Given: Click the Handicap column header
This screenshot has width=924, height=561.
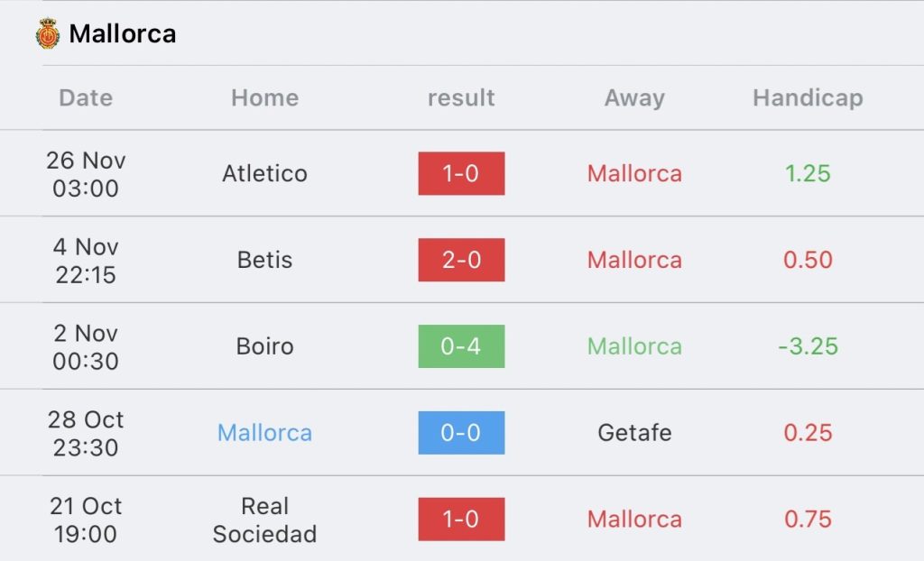Looking at the screenshot, I should [x=808, y=97].
